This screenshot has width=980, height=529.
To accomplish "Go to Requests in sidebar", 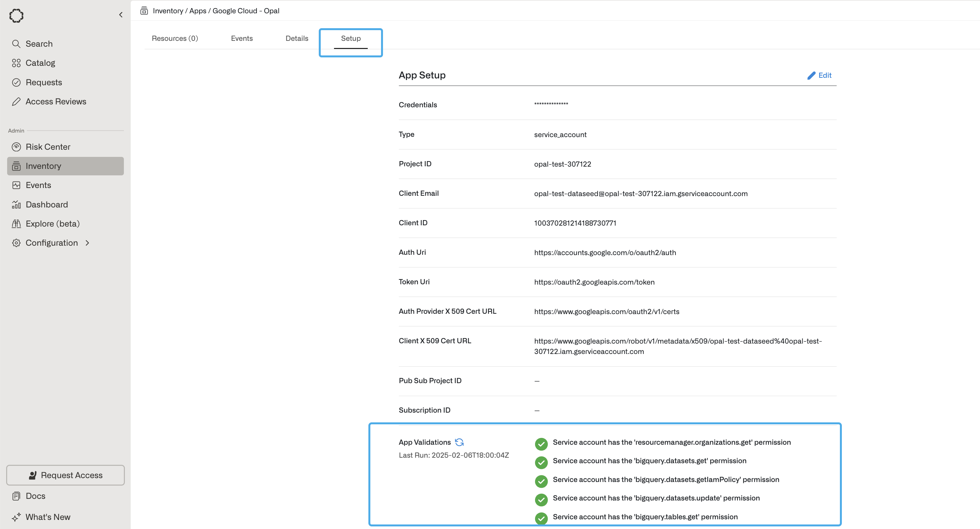I will pyautogui.click(x=43, y=82).
